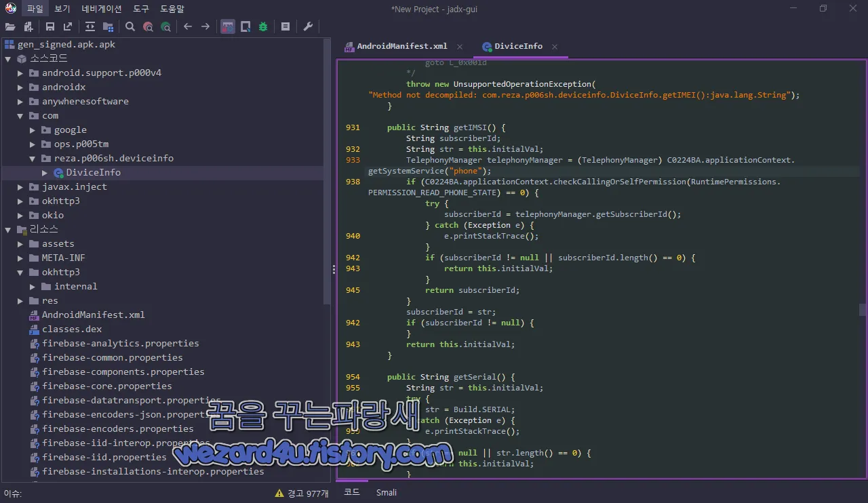Click the open file folder icon
Viewport: 868px width, 503px height.
[10, 26]
